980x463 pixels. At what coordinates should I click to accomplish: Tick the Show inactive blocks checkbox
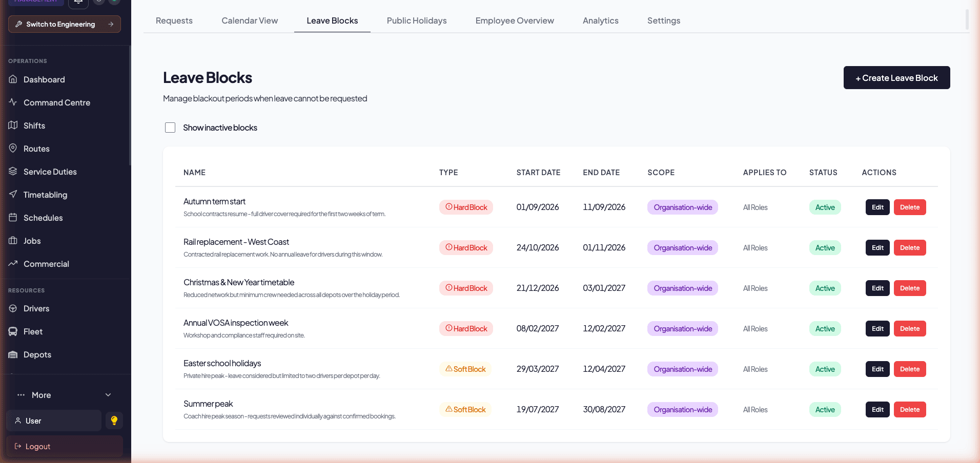[170, 128]
